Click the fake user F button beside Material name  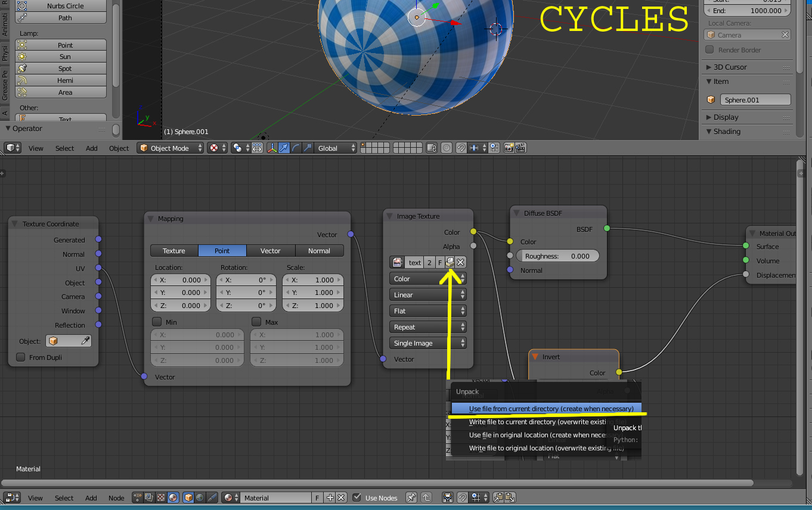(x=317, y=497)
